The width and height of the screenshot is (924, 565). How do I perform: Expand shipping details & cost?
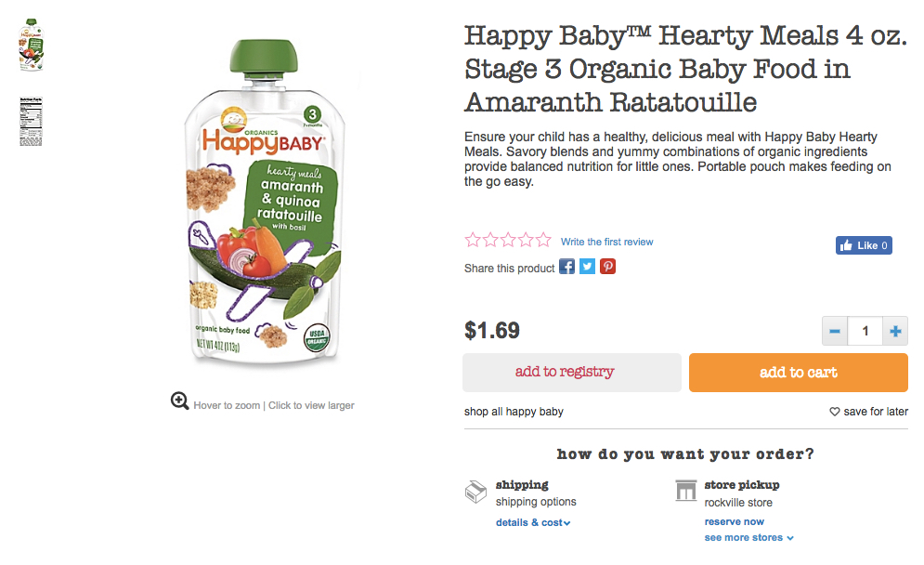(x=533, y=522)
